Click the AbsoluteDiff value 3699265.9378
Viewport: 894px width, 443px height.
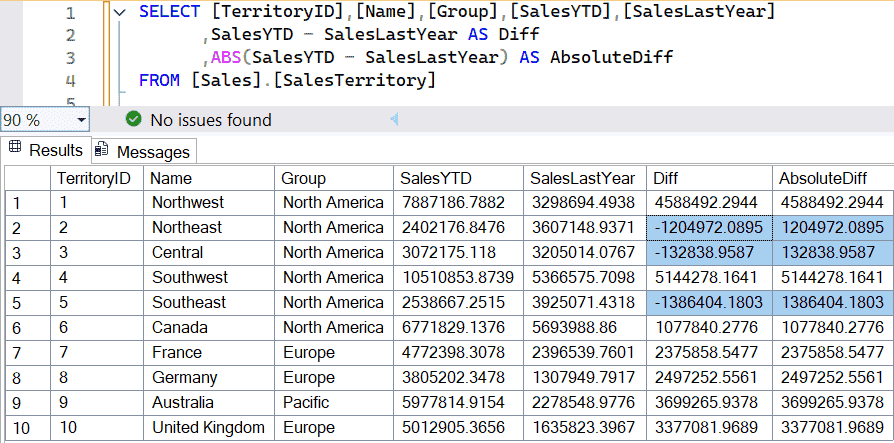[833, 403]
